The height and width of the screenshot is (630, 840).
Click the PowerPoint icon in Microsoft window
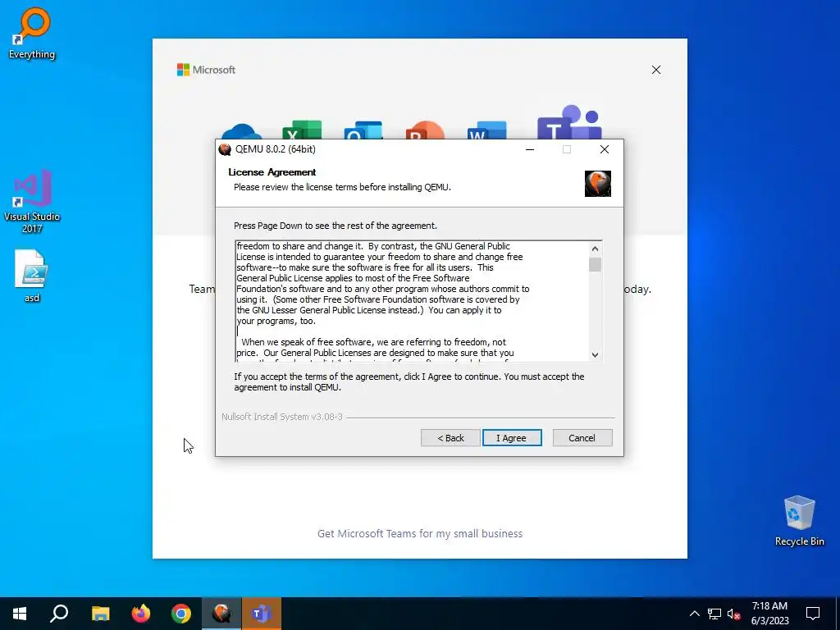point(425,130)
